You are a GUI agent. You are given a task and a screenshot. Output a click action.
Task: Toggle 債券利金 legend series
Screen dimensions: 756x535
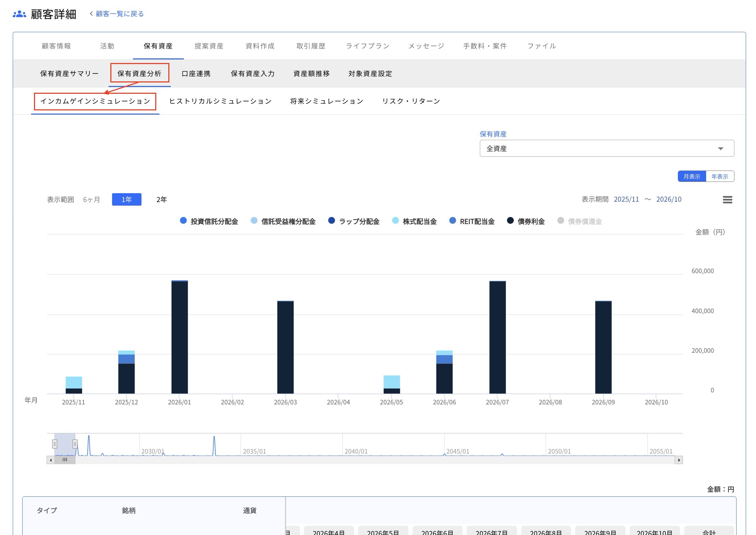[x=530, y=222]
